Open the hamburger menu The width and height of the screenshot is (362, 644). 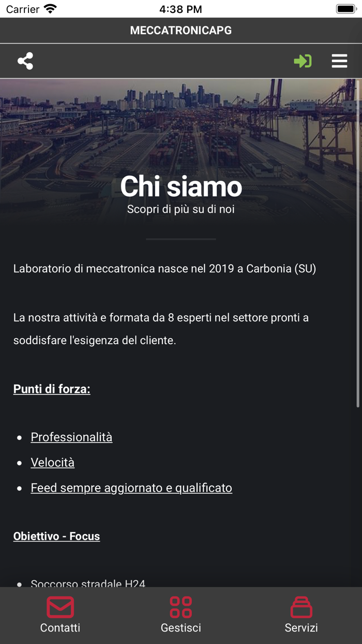point(339,61)
